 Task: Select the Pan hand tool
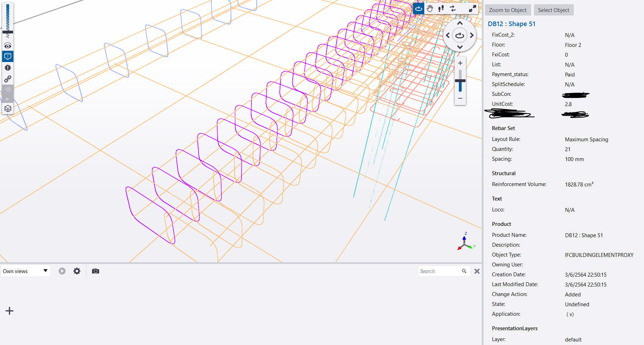click(x=430, y=9)
